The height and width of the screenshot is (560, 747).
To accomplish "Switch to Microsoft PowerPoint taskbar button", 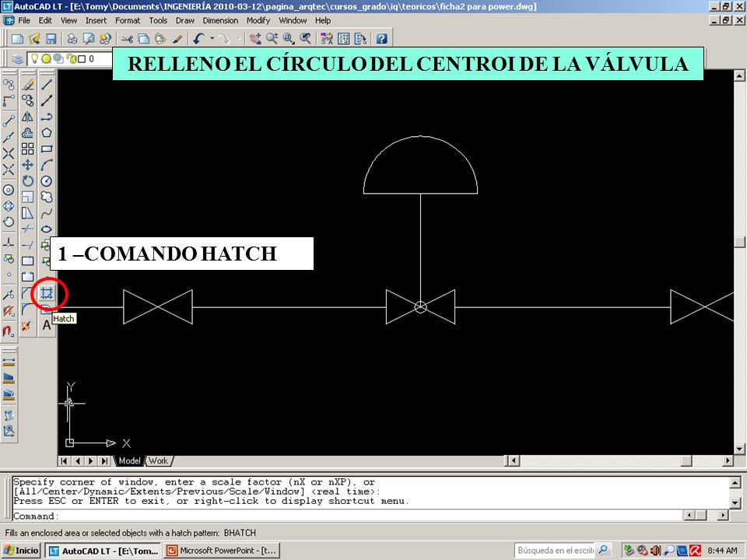I will click(x=222, y=551).
